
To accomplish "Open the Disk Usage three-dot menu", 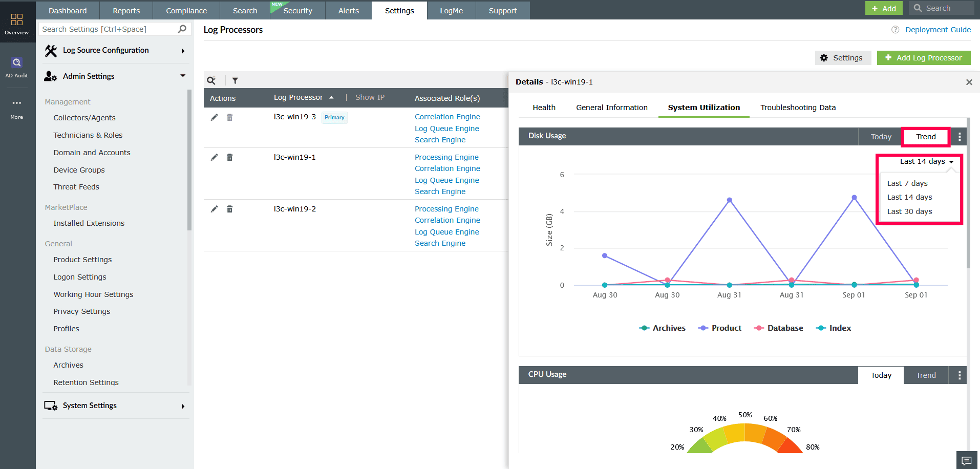I will [959, 136].
